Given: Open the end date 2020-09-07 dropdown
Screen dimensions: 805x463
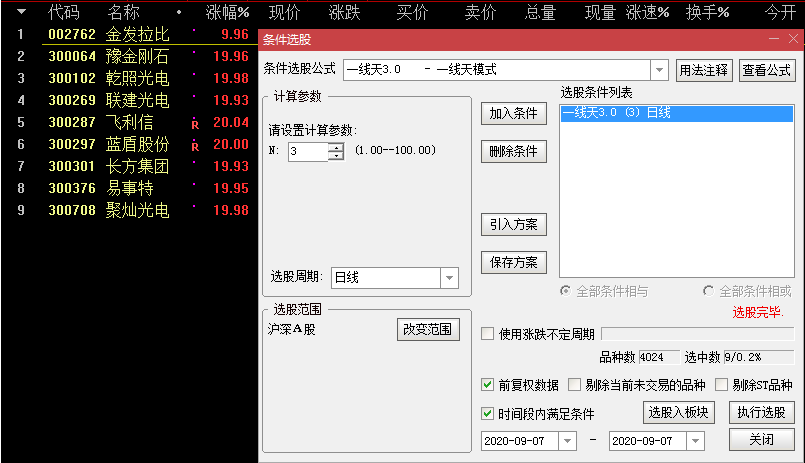Looking at the screenshot, I should [x=695, y=441].
